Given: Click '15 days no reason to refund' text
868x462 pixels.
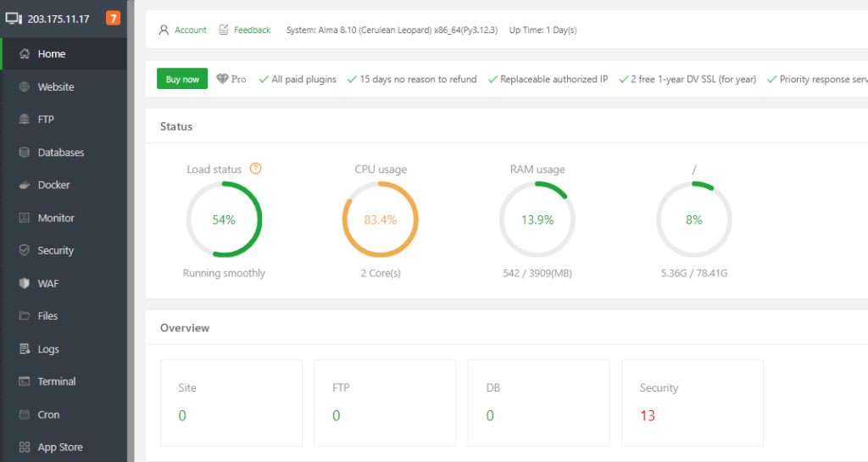Looking at the screenshot, I should pos(418,79).
